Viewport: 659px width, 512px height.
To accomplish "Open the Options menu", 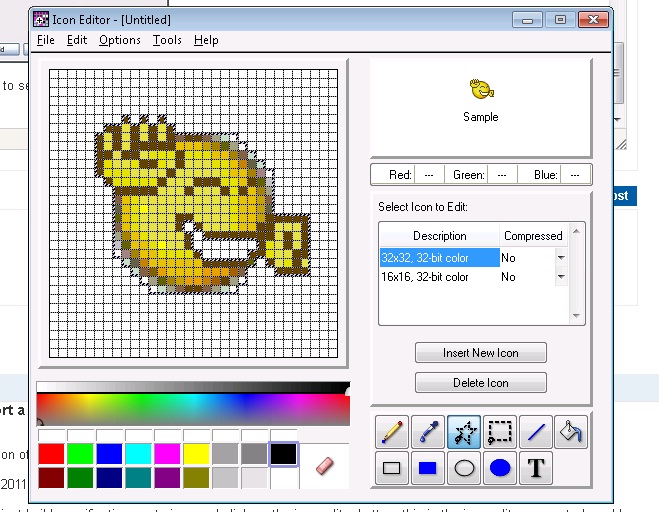I will (x=120, y=40).
